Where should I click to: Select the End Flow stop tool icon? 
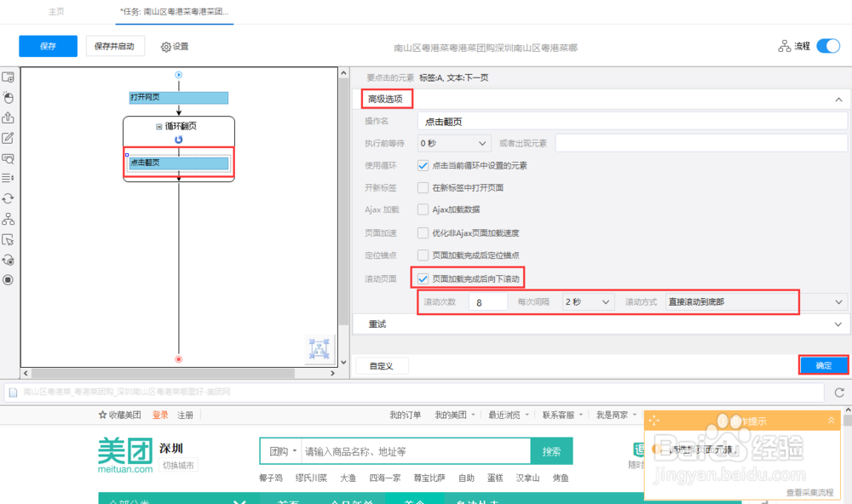click(8, 280)
